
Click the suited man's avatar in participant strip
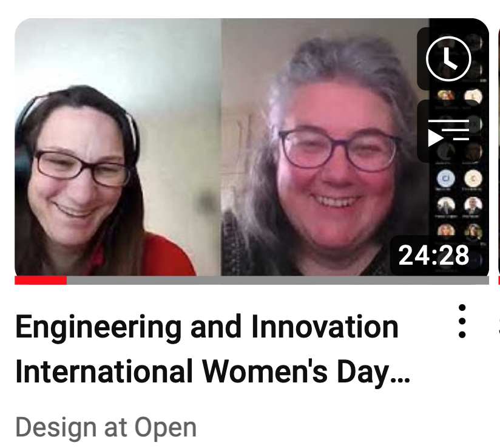tap(473, 206)
